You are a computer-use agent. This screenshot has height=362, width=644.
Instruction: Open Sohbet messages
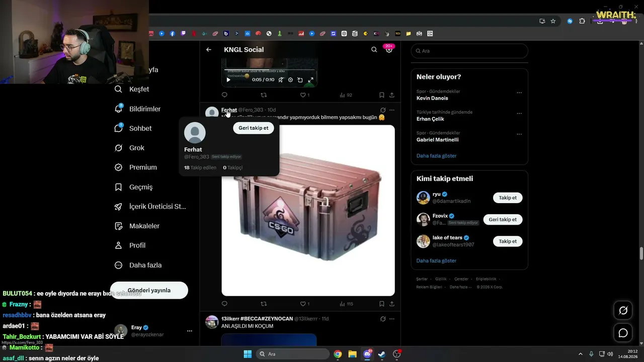pos(133,128)
